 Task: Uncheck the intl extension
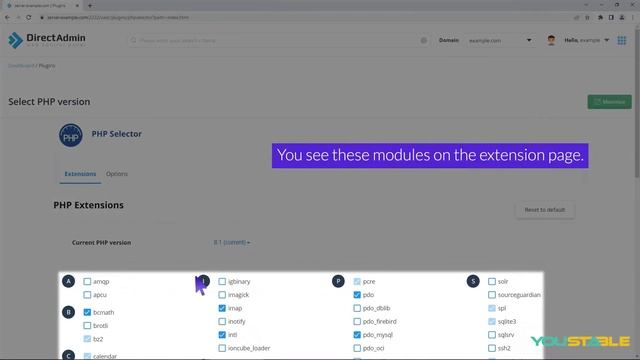point(222,335)
